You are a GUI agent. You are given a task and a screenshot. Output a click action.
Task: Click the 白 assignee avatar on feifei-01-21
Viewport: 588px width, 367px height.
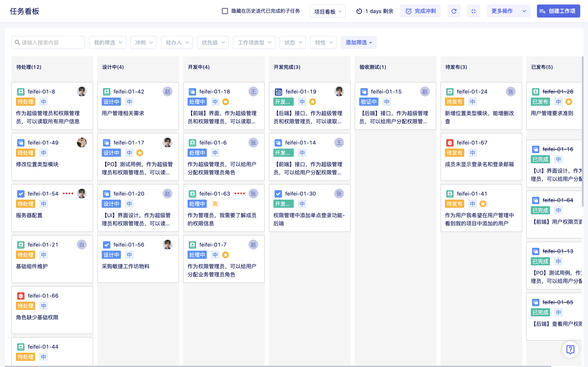[82, 245]
